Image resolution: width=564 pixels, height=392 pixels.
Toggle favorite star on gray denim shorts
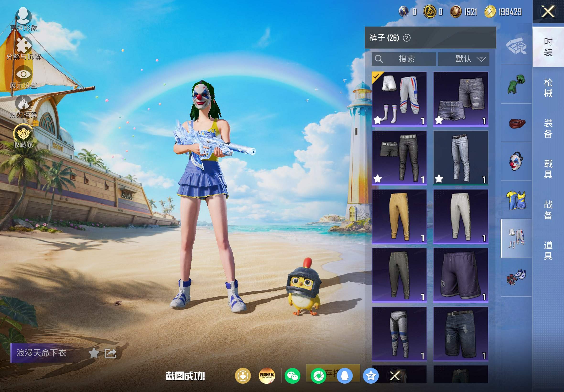coord(439,120)
